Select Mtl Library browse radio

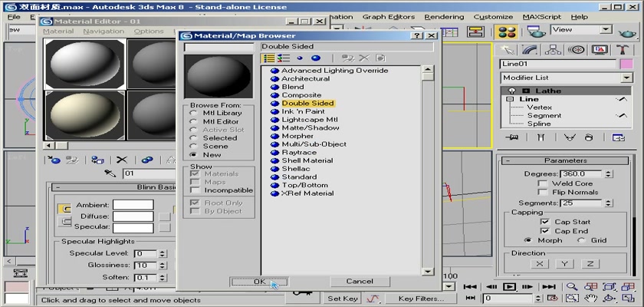click(x=193, y=113)
